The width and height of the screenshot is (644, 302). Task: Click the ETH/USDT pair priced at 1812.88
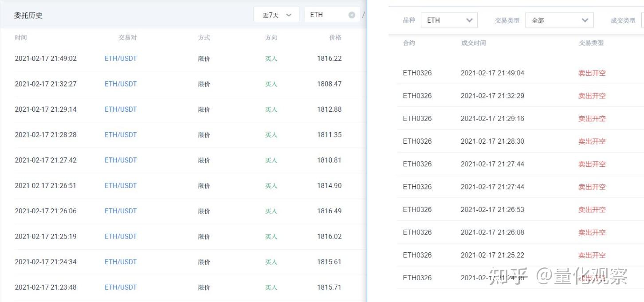(x=121, y=109)
